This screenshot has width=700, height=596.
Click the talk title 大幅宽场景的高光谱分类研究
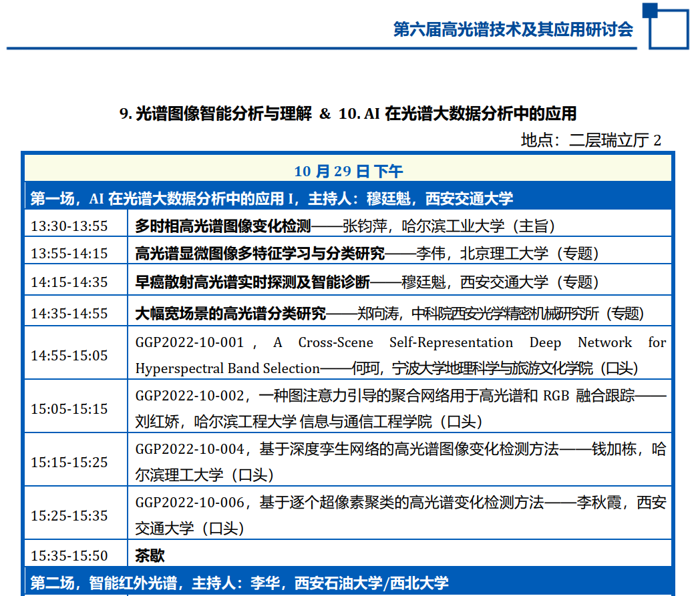[230, 313]
